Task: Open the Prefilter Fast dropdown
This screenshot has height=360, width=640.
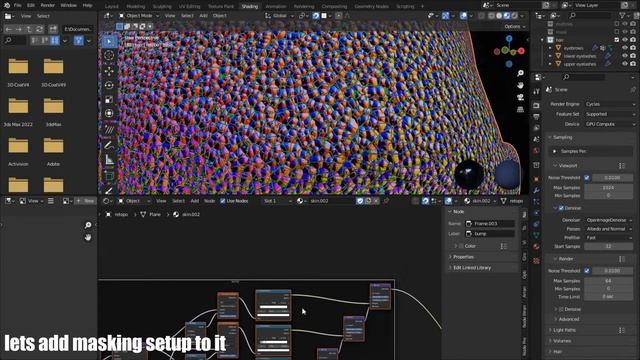Action: click(x=609, y=238)
